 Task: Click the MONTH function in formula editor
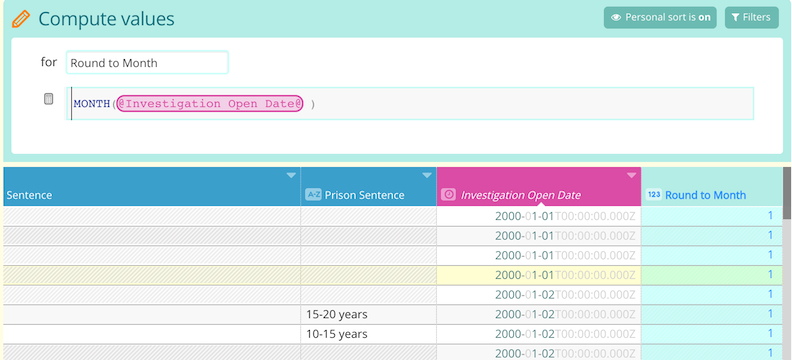tap(91, 104)
